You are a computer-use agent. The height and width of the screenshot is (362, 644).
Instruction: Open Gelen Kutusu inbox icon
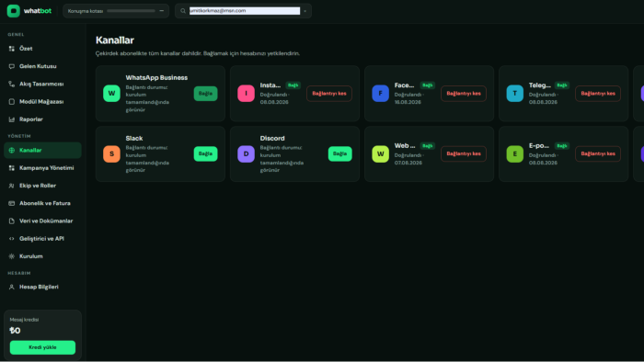point(11,66)
